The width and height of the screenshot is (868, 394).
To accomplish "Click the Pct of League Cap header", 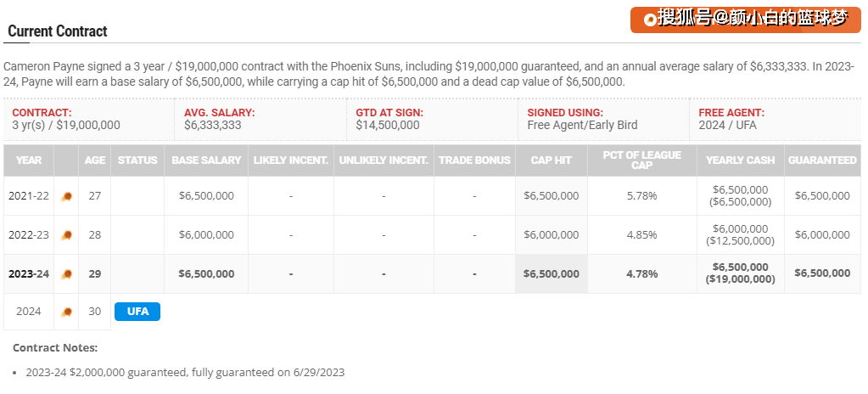I will click(641, 160).
